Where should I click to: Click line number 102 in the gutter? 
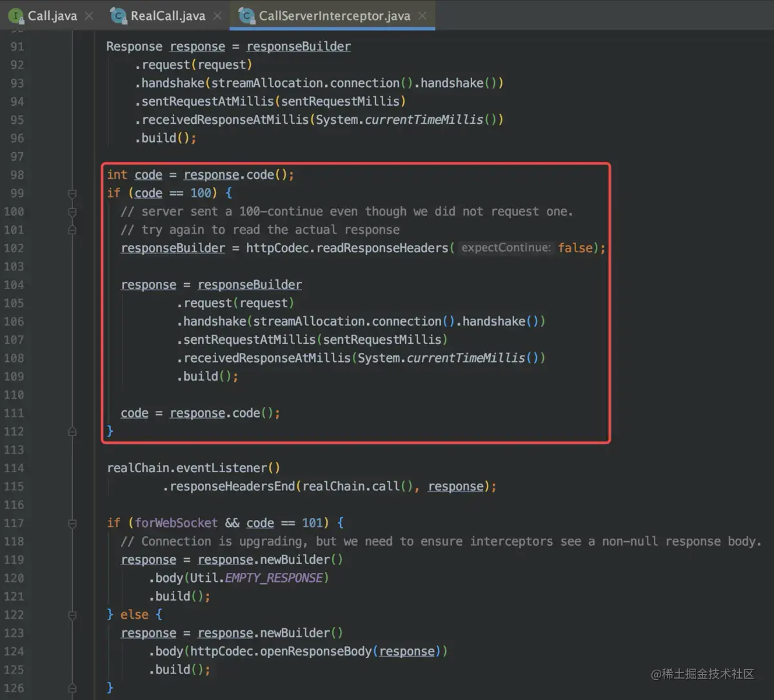(x=14, y=248)
